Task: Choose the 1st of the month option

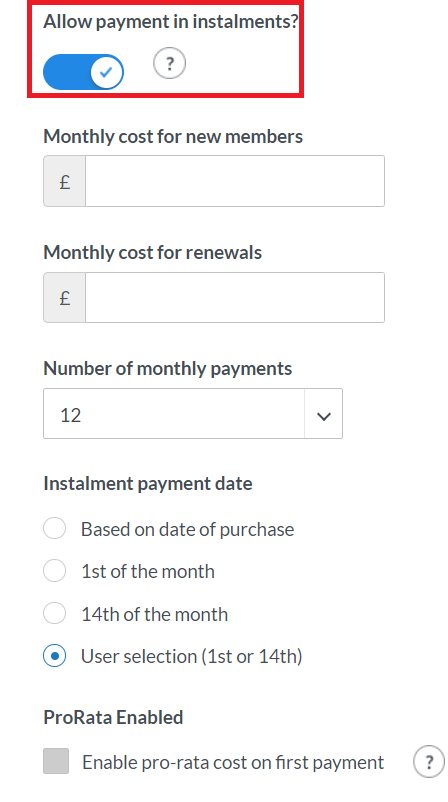Action: [54, 571]
